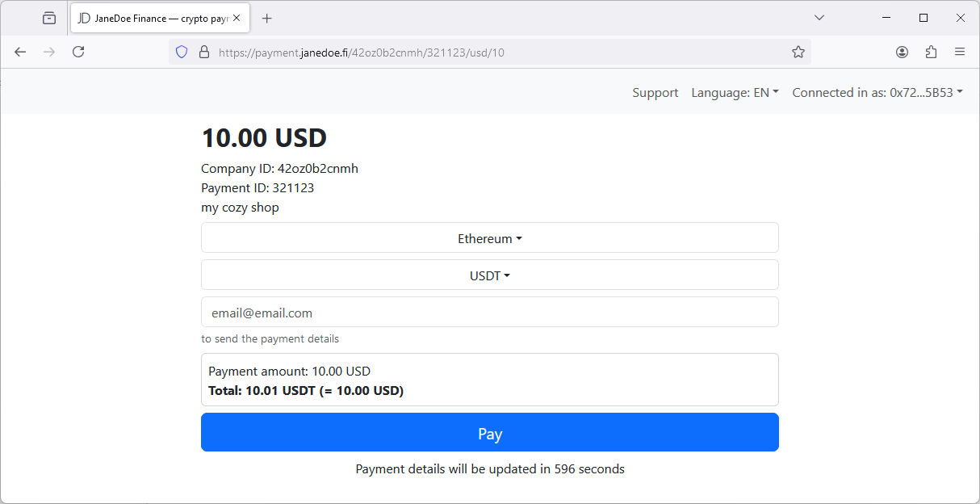Open the Firefox View icon

point(49,18)
